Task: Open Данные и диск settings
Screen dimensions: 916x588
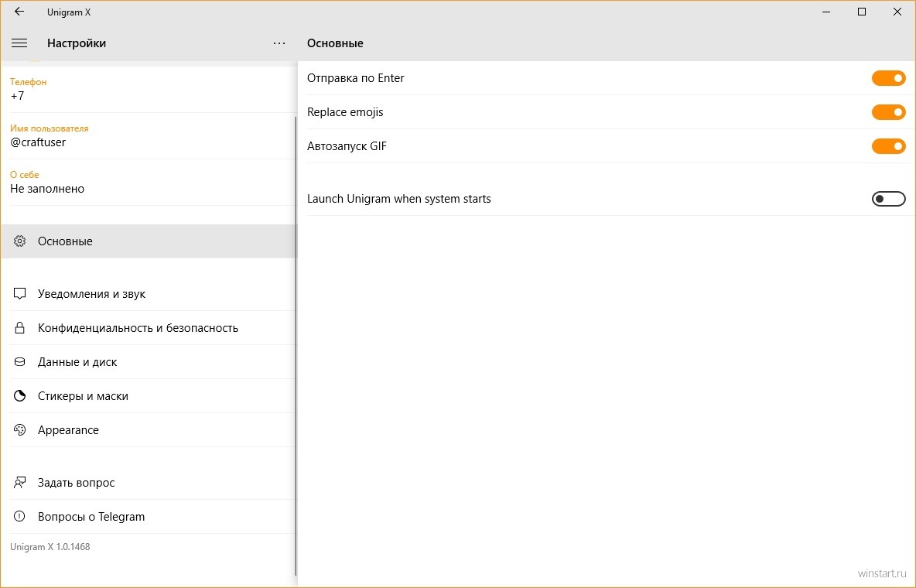Action: [149, 362]
